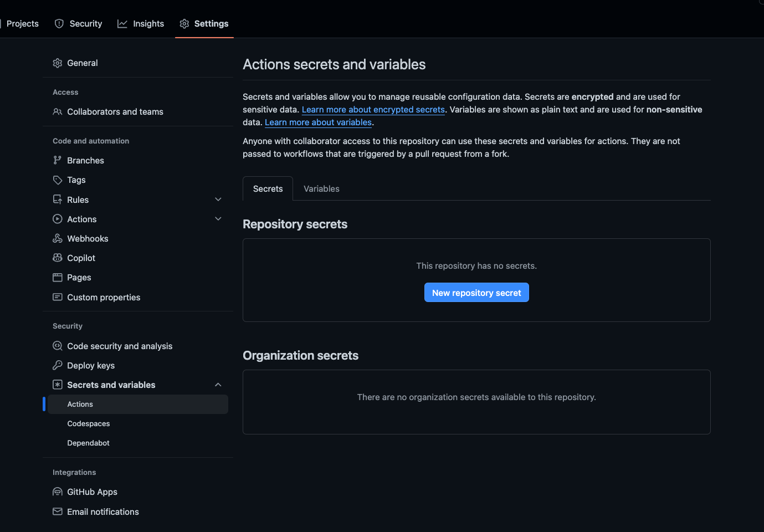Screen dimensions: 764x532
Task: Select Dependabot under Secrets and variables
Action: point(88,443)
